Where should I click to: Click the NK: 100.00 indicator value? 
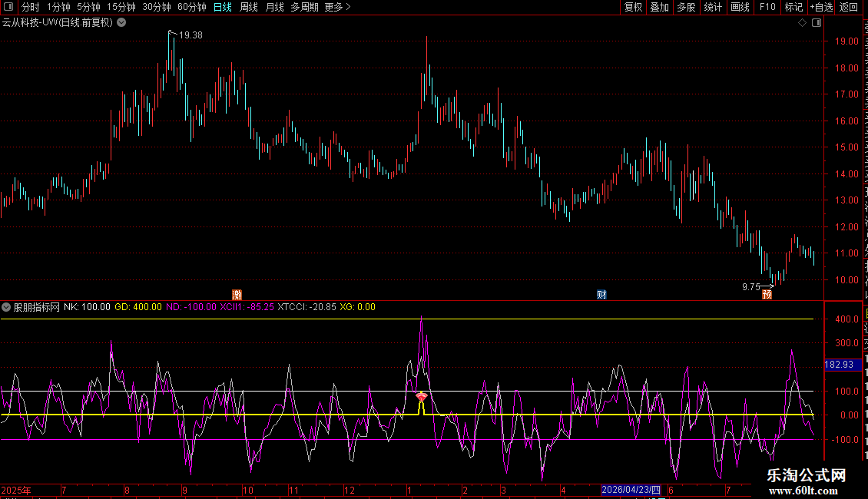87,307
